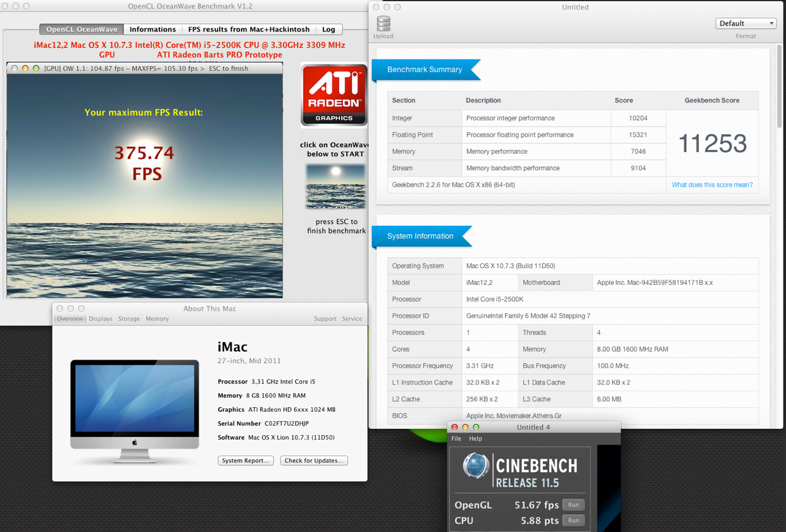Open the Cinebench File menu
Image resolution: width=786 pixels, height=532 pixels.
456,438
